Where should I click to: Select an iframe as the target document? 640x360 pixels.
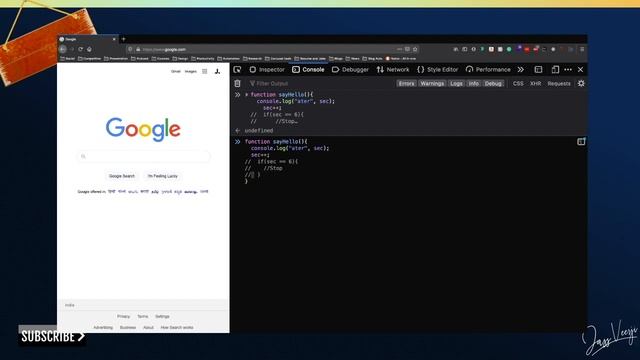tap(538, 69)
